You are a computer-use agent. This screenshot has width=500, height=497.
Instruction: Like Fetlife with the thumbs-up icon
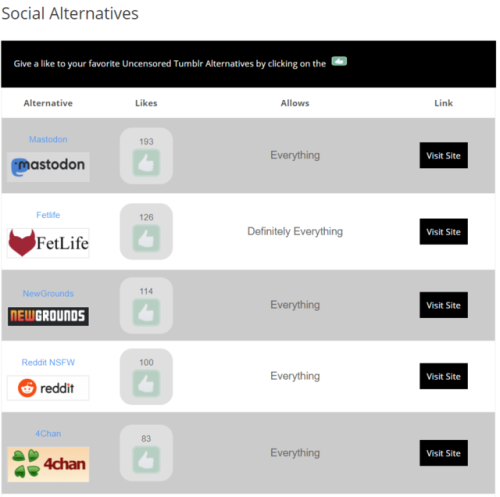coord(146,238)
